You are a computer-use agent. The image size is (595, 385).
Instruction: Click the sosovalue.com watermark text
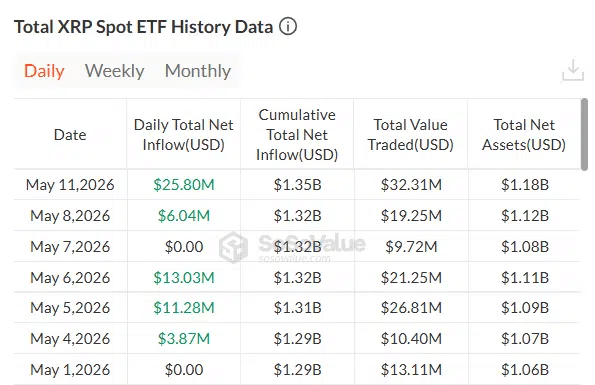point(294,259)
